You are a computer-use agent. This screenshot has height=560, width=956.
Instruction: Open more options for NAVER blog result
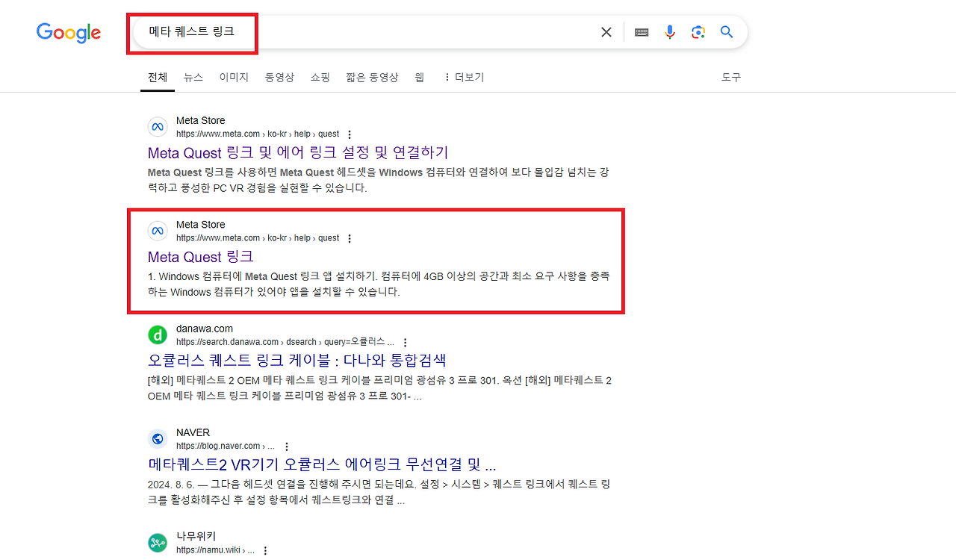pyautogui.click(x=285, y=447)
